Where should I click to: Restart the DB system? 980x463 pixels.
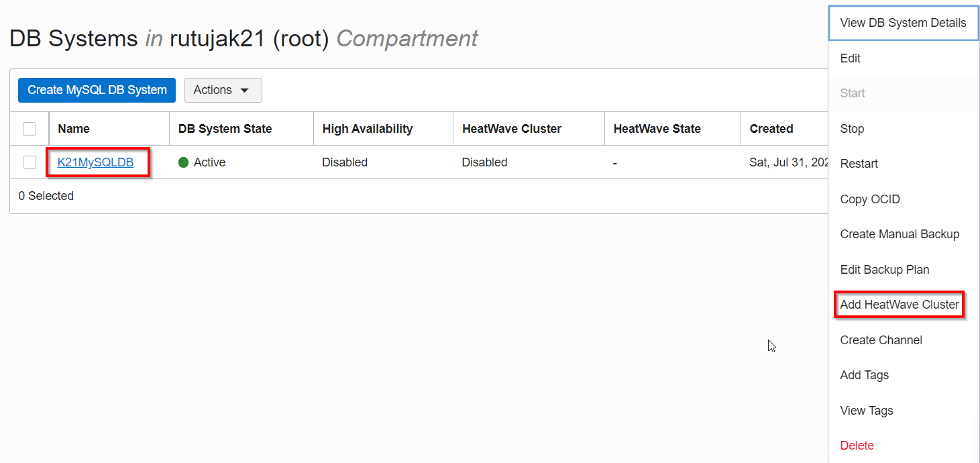pyautogui.click(x=859, y=163)
